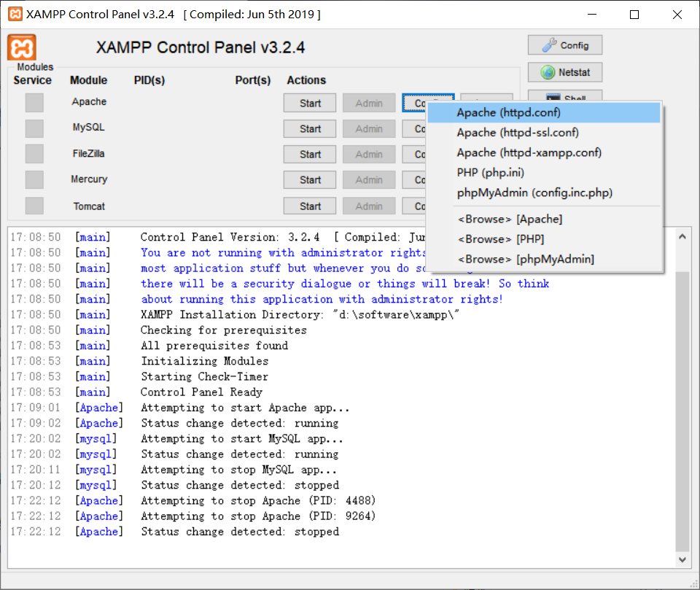Viewport: 700px width, 590px height.
Task: Toggle the FileZilla service checkbox
Action: [x=34, y=154]
